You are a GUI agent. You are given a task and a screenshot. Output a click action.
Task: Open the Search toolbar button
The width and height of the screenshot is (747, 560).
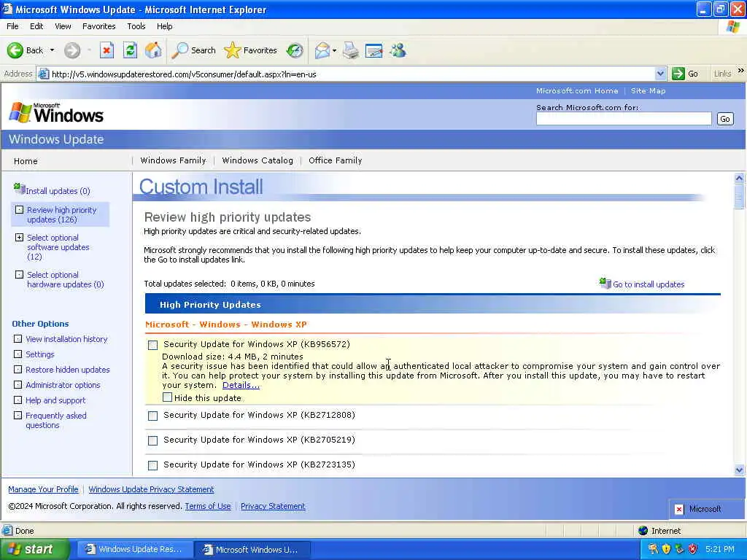click(193, 50)
